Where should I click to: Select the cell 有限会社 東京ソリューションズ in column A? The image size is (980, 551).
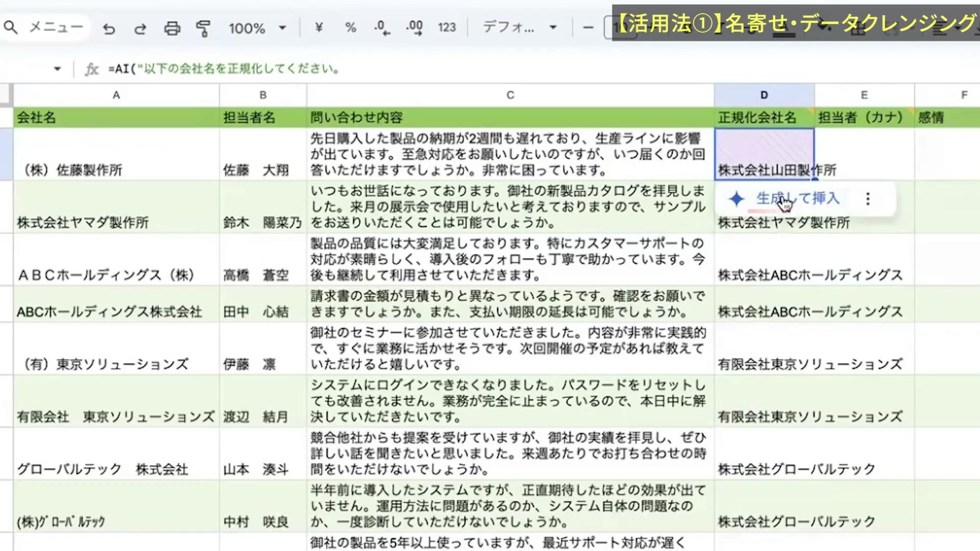coord(116,401)
